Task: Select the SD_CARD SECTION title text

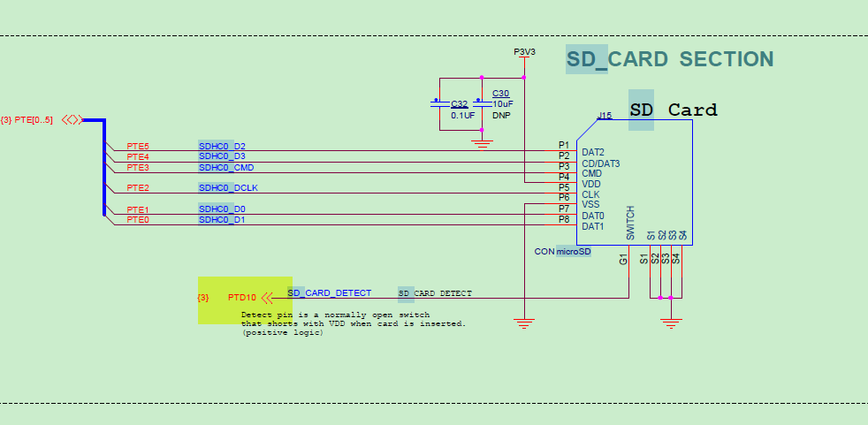Action: [x=670, y=59]
